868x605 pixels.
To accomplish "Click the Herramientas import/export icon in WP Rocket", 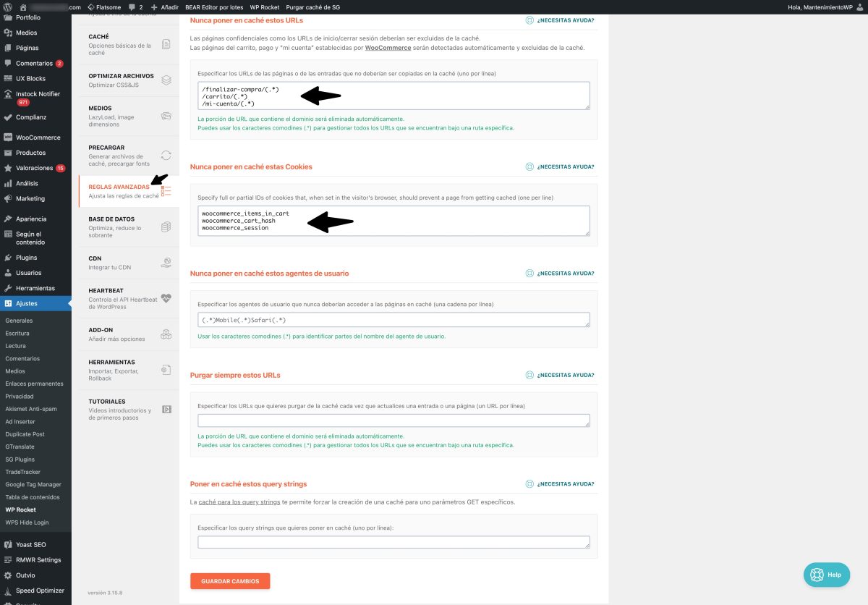I will pos(166,371).
